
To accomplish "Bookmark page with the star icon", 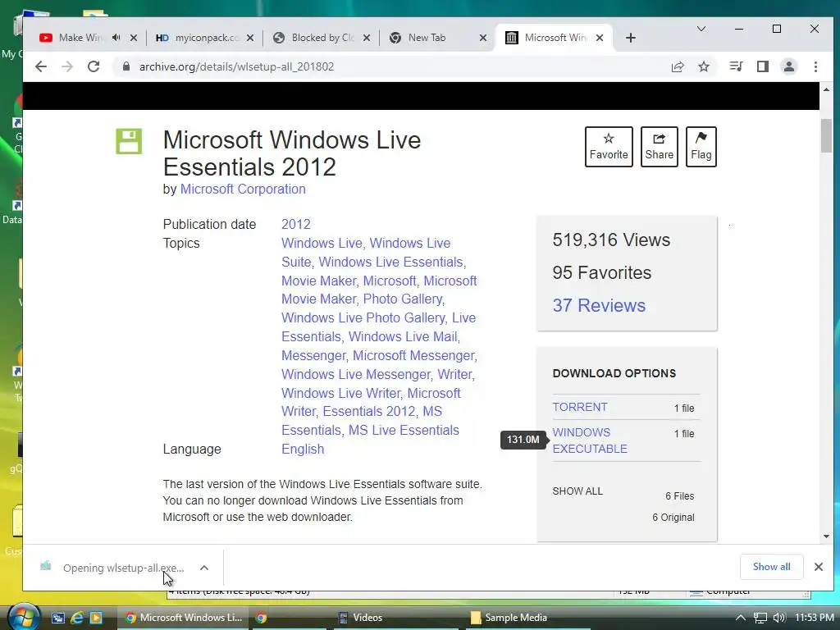I will pyautogui.click(x=704, y=66).
